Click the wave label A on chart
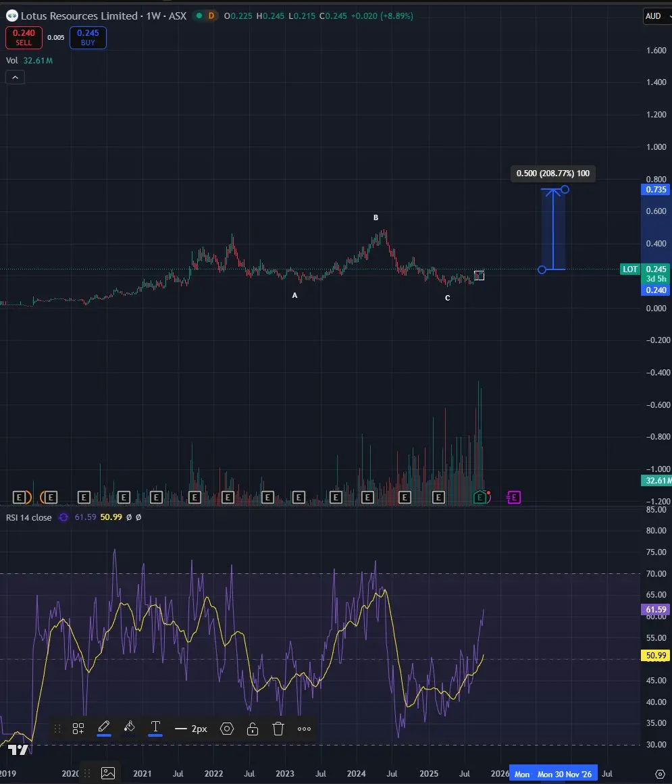672x784 pixels. (x=294, y=296)
